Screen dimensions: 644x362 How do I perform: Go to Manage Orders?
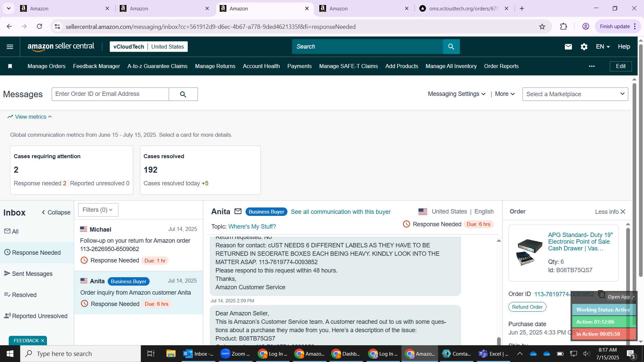pos(47,66)
